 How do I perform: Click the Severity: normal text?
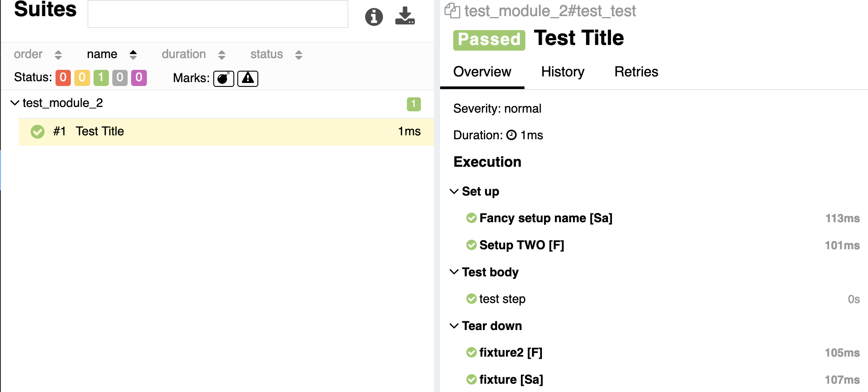point(497,108)
